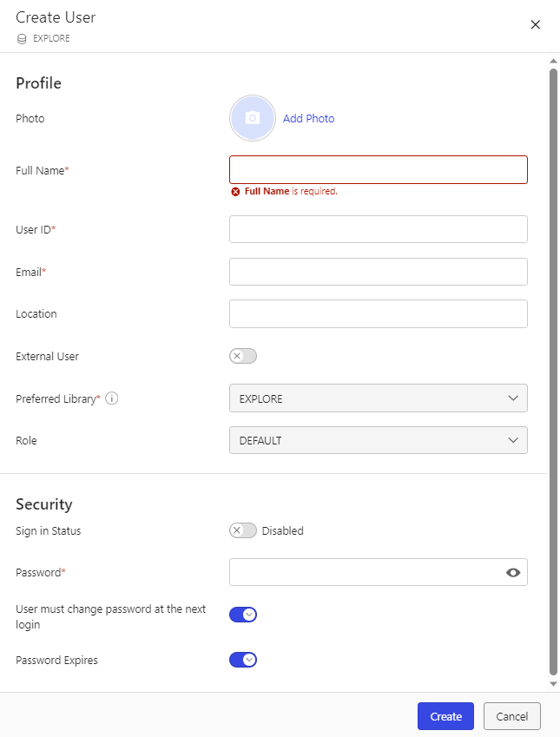Click inside the Full Name input field

[x=378, y=169]
